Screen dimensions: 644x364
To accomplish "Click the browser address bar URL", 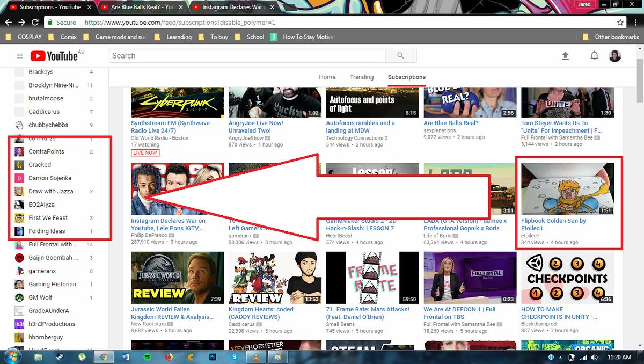I will pos(179,23).
